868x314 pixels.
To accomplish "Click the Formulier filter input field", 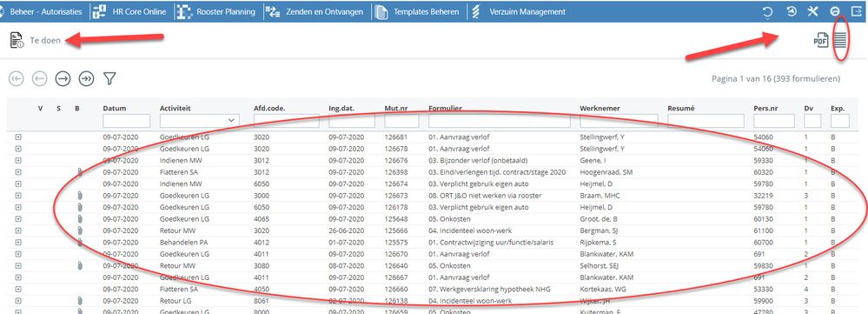I will (500, 121).
